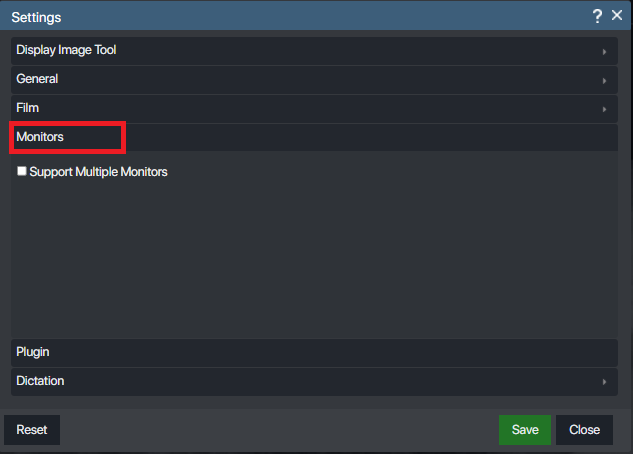Open the Dictation section

tap(40, 381)
